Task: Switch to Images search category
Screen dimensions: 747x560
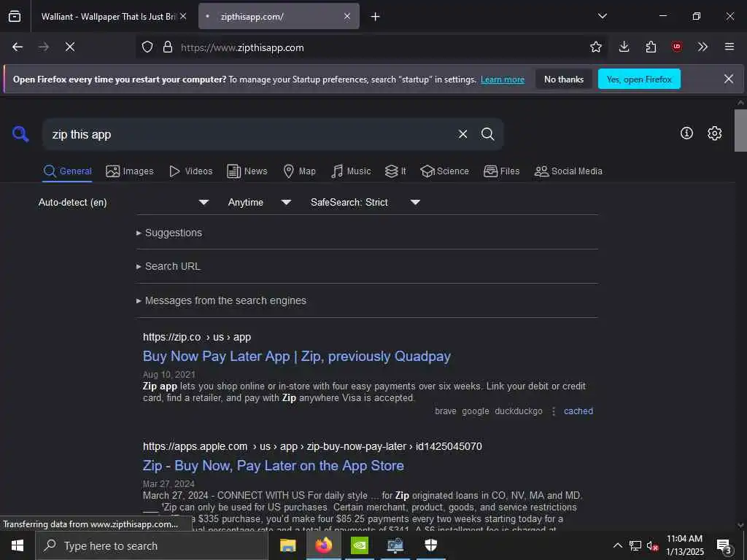Action: tap(130, 171)
